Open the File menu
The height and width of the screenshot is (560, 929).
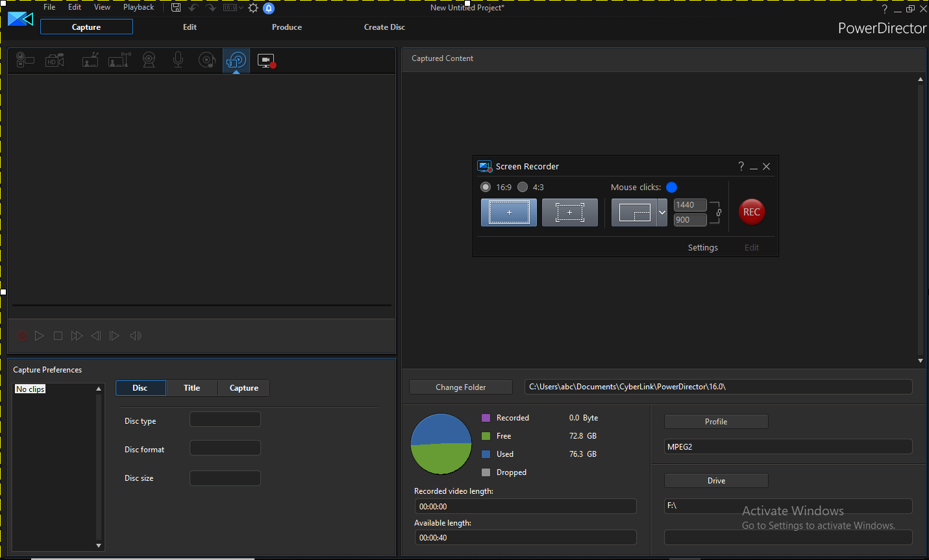tap(49, 7)
